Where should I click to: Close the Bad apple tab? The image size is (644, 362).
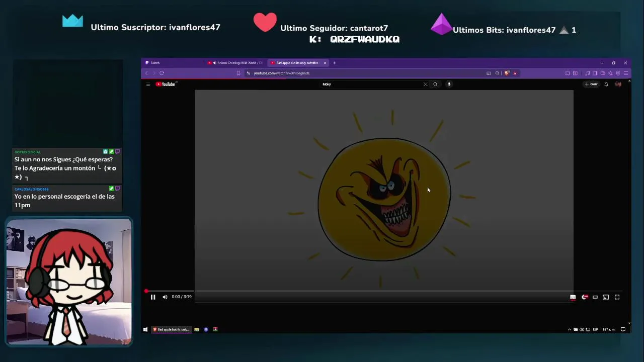coord(325,63)
